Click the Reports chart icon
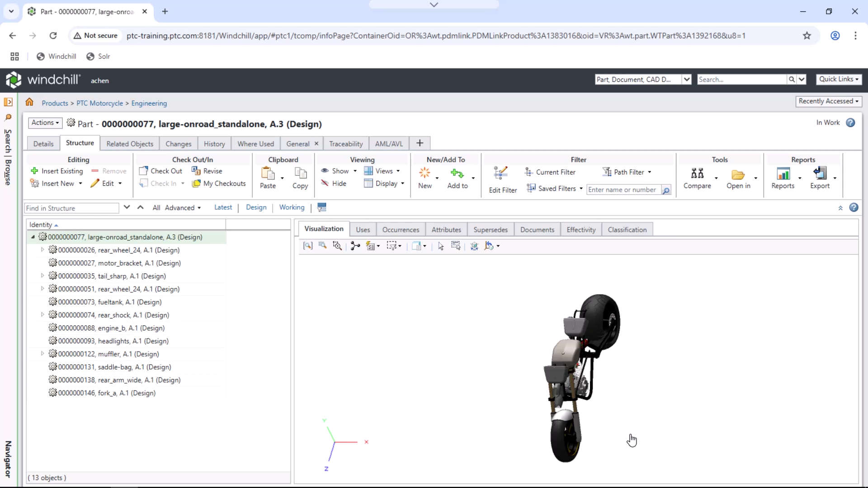This screenshot has height=488, width=868. click(783, 174)
